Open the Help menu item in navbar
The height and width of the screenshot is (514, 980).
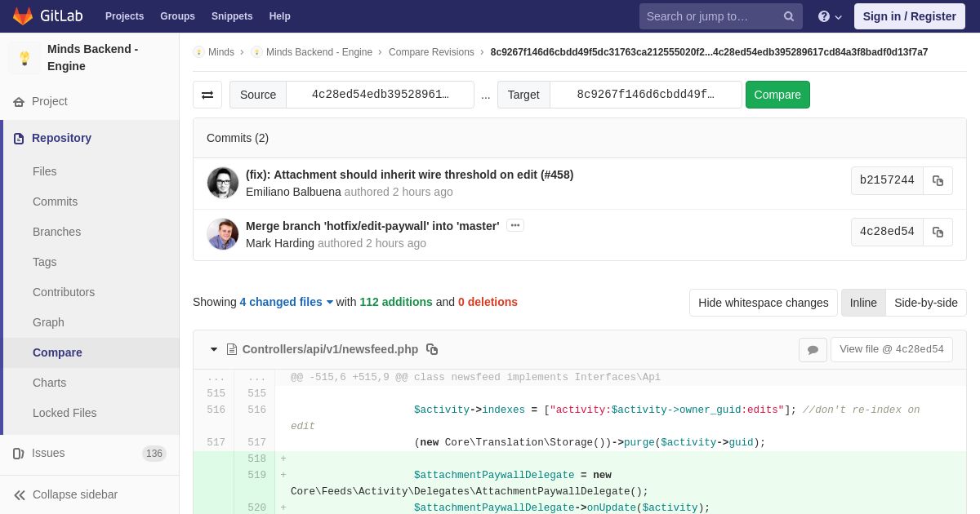280,16
